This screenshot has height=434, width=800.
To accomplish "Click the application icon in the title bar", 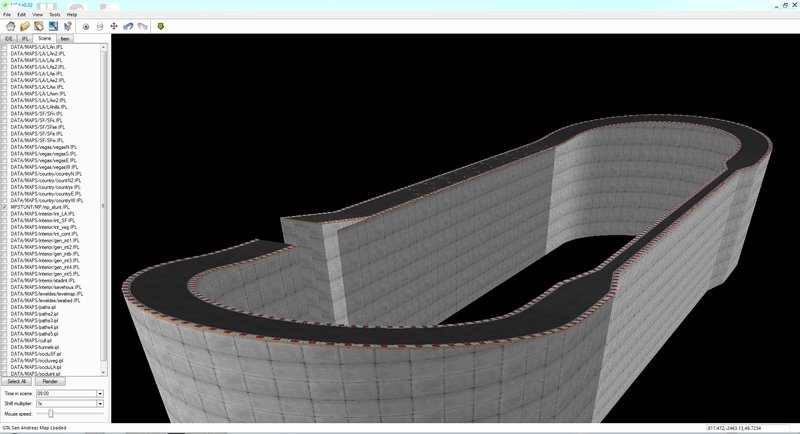I will (5, 5).
